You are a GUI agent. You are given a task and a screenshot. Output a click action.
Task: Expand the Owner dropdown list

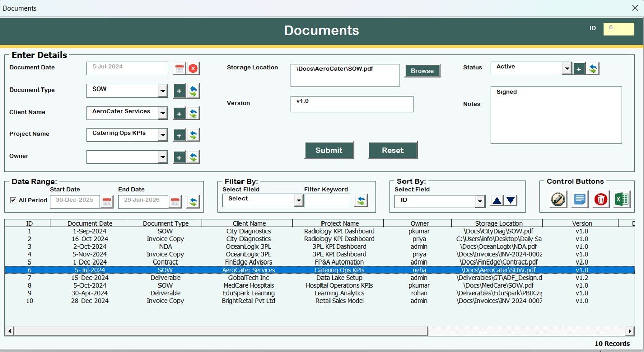click(x=163, y=156)
